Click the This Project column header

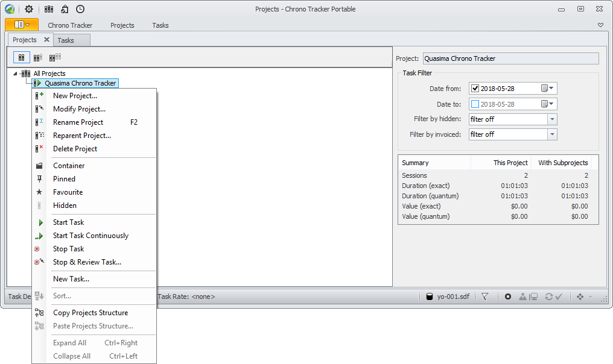[500, 163]
